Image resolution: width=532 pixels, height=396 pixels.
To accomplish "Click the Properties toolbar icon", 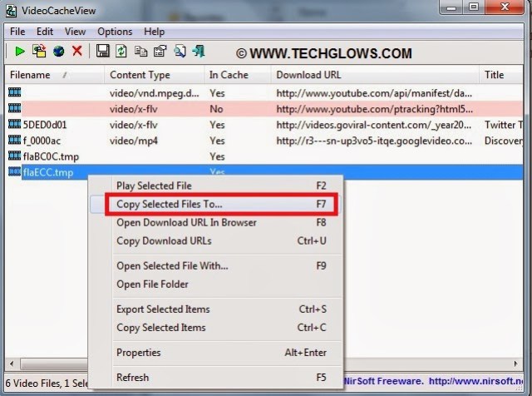I will pyautogui.click(x=160, y=52).
